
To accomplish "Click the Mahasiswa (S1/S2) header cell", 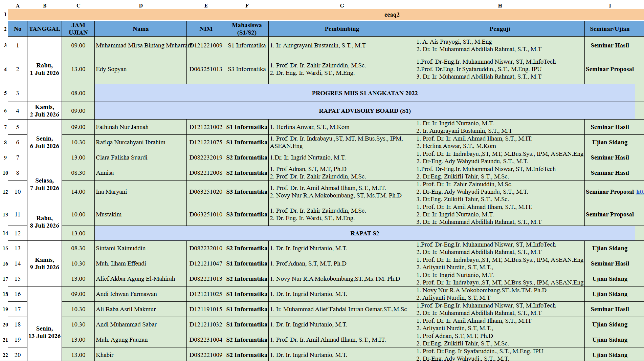I will [x=247, y=29].
